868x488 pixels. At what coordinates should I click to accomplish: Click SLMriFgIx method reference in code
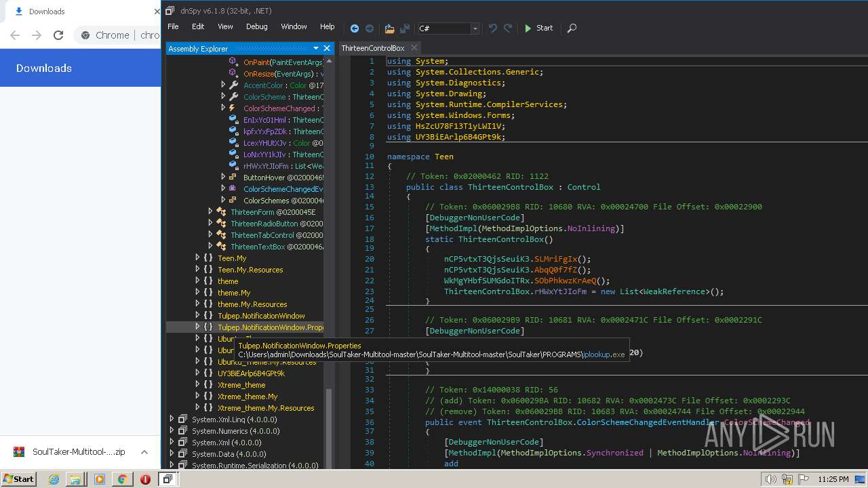(x=556, y=259)
